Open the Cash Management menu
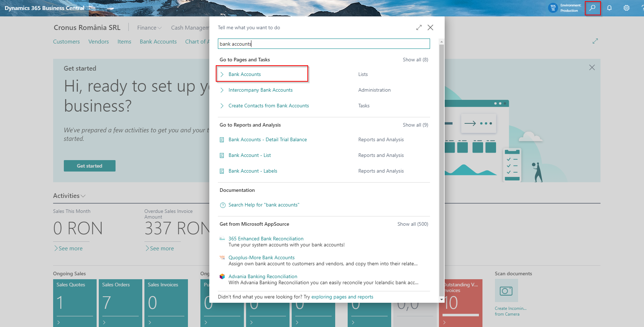 pyautogui.click(x=190, y=27)
